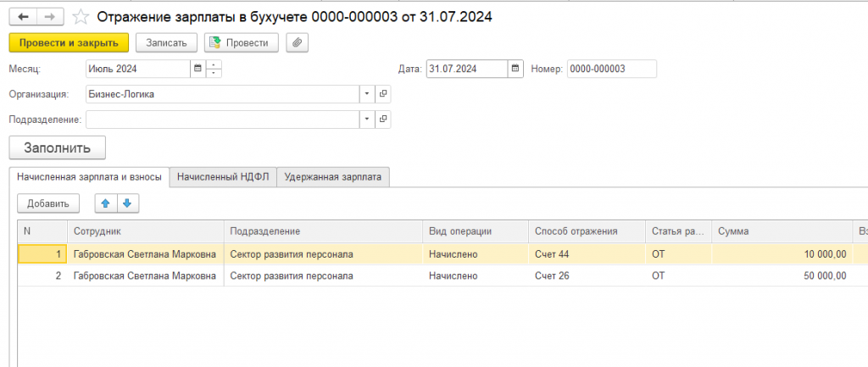
Task: Open the Удержанная зарплата tab
Action: click(x=332, y=176)
